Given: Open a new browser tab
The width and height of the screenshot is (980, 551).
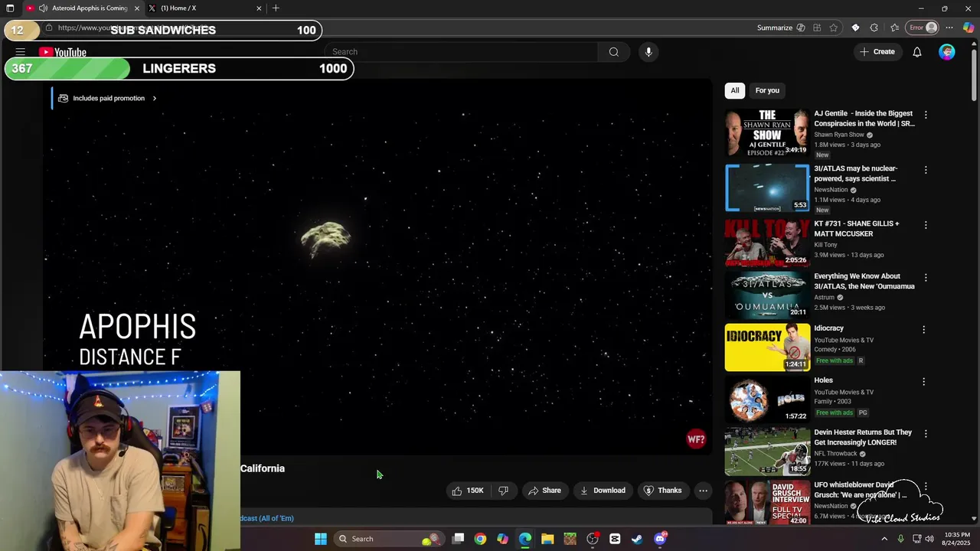Looking at the screenshot, I should [x=276, y=8].
